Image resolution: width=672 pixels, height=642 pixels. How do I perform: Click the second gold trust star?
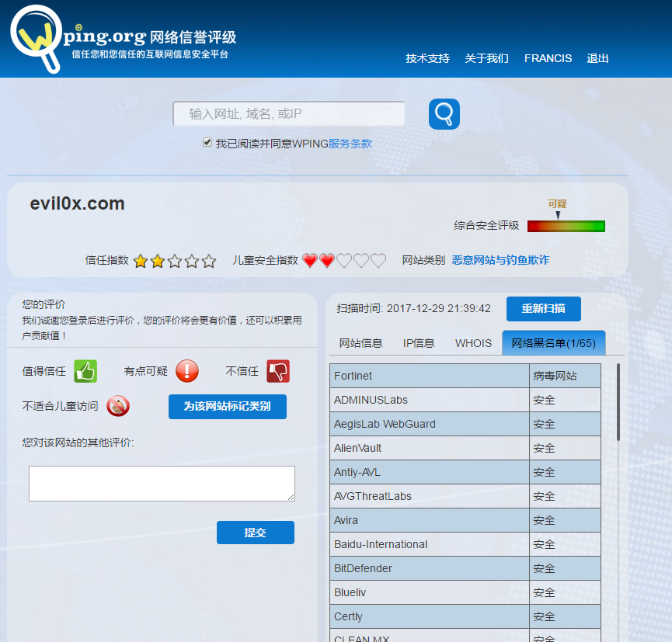click(158, 261)
